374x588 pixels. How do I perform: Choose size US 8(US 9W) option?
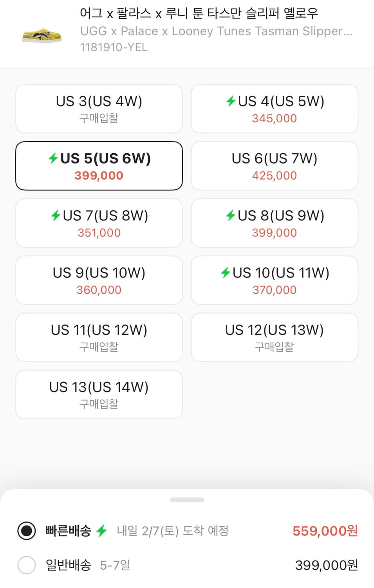[275, 223]
